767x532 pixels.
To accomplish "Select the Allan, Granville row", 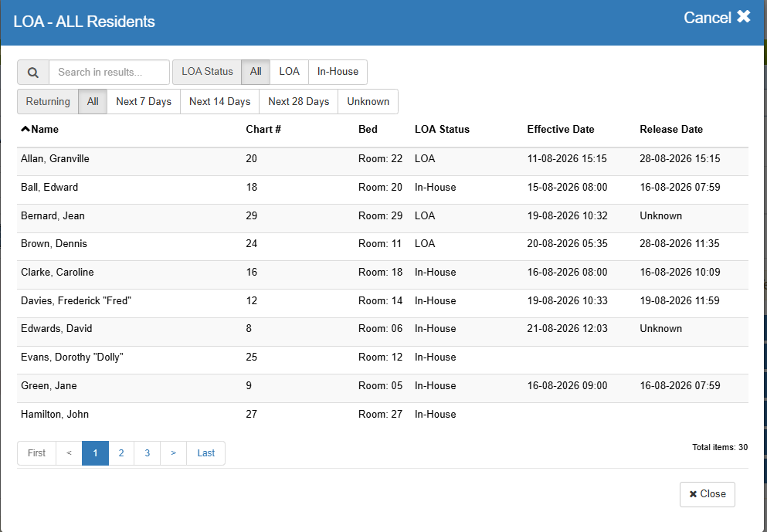I will point(382,159).
